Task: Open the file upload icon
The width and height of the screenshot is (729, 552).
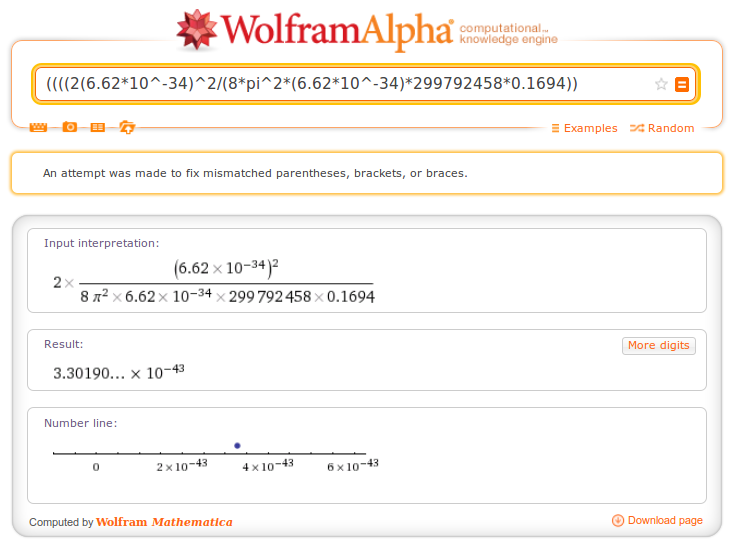Action: (127, 127)
